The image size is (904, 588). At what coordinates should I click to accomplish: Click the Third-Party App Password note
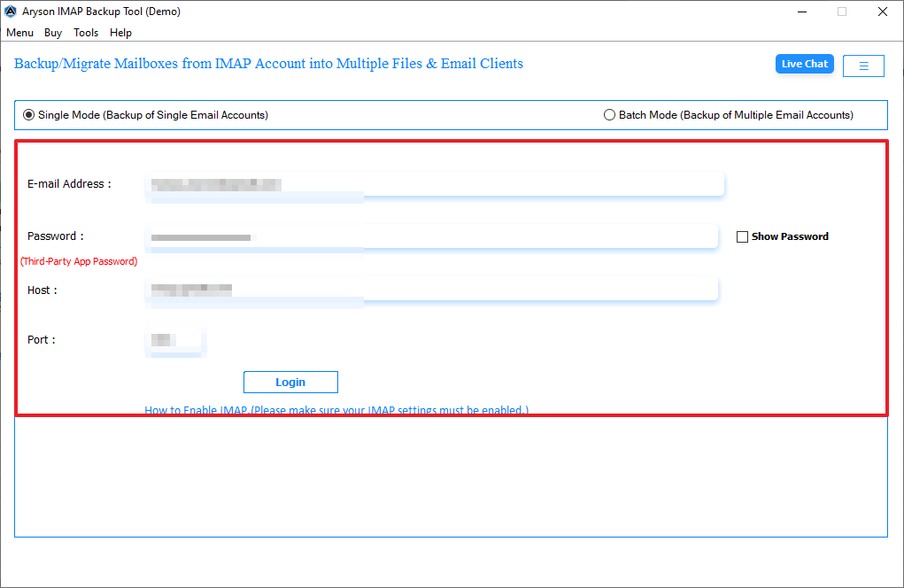(79, 261)
